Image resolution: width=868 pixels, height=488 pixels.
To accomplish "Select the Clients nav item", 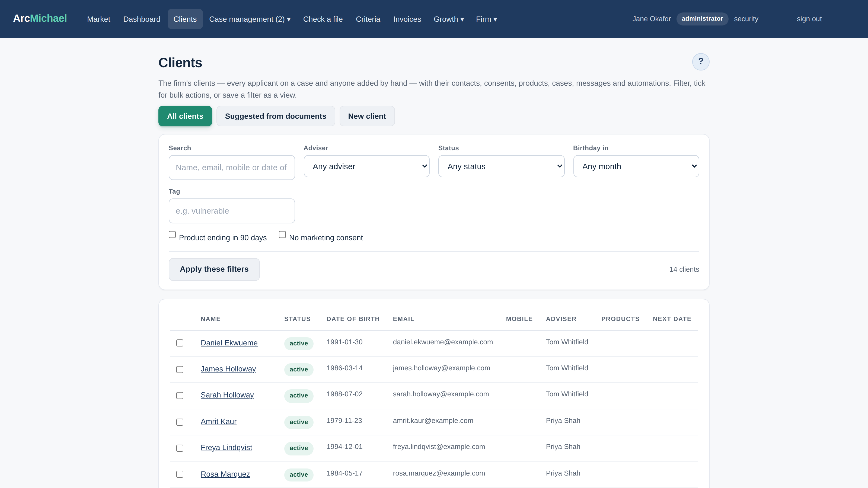I will [185, 19].
